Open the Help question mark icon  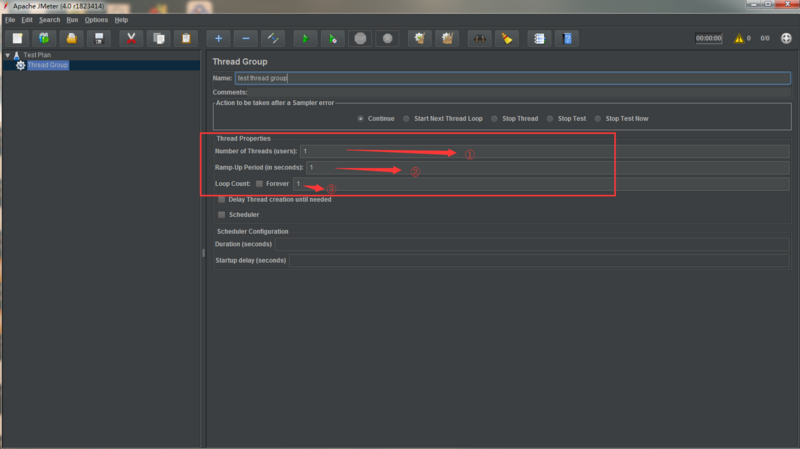pos(567,38)
